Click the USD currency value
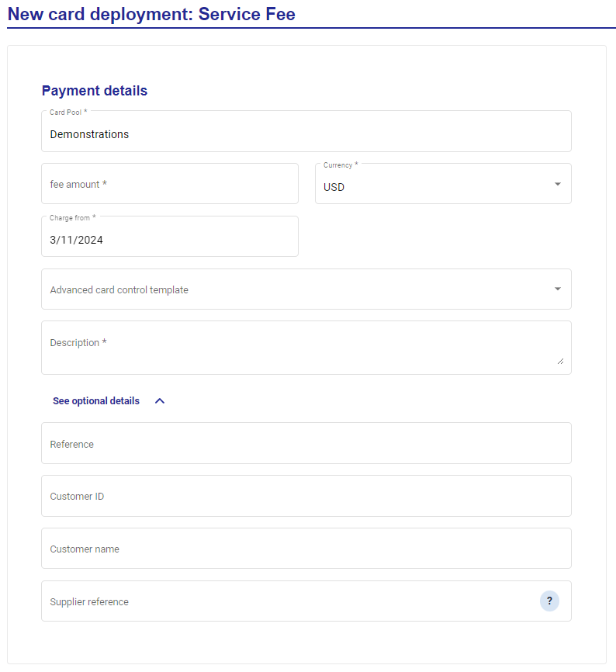The height and width of the screenshot is (672, 616). point(334,187)
